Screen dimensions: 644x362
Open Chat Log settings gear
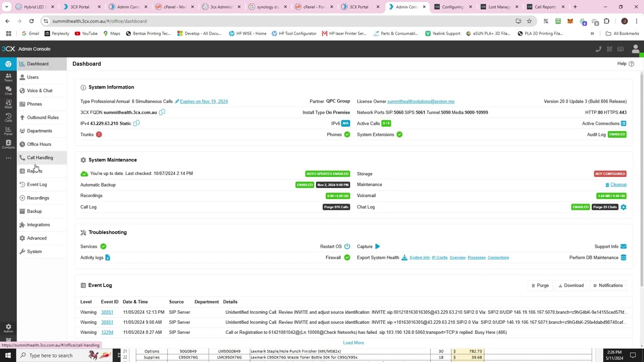pos(623,207)
